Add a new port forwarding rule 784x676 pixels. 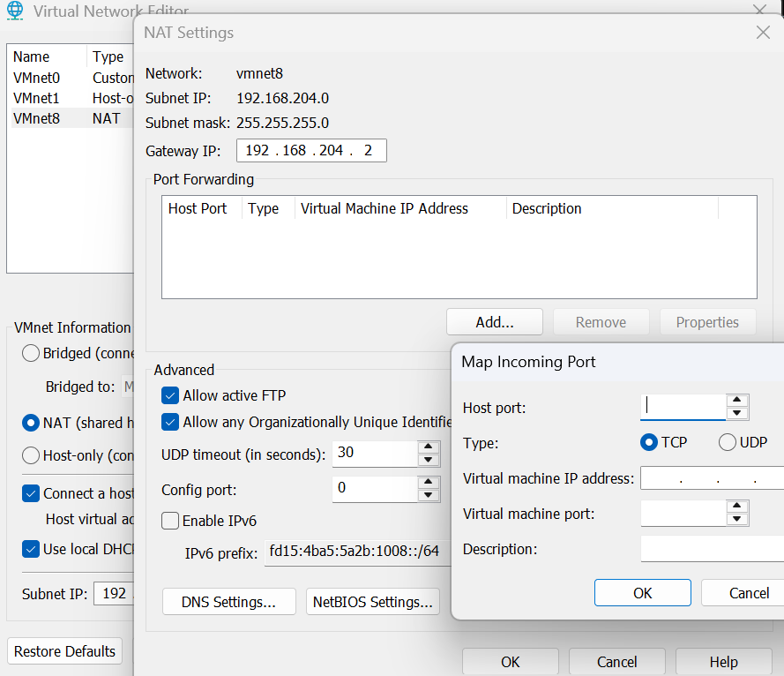pos(494,322)
